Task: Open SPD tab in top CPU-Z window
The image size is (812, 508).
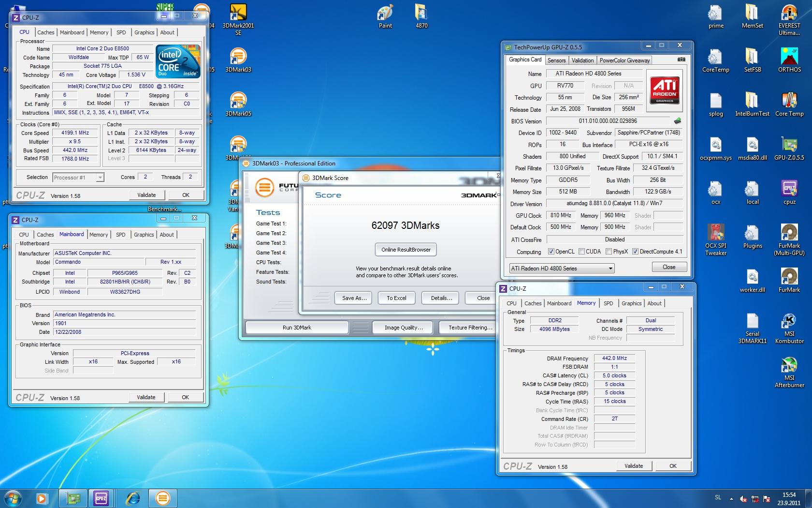Action: (x=121, y=32)
